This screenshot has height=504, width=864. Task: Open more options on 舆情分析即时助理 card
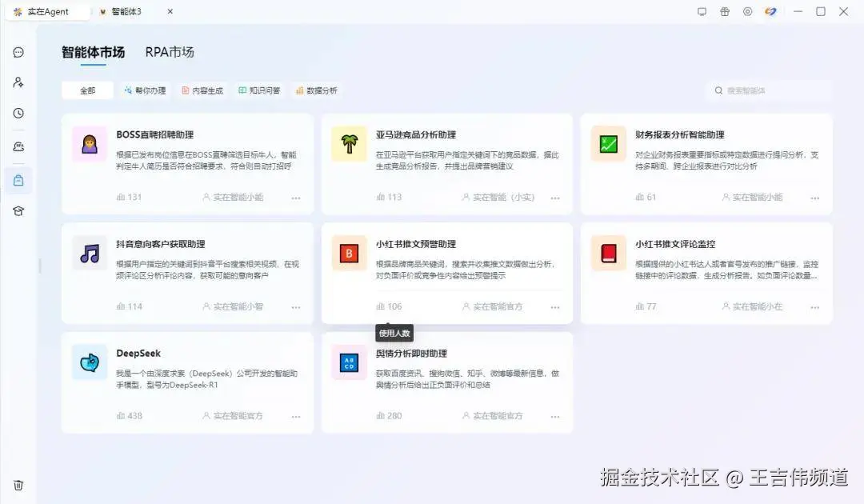pos(555,417)
